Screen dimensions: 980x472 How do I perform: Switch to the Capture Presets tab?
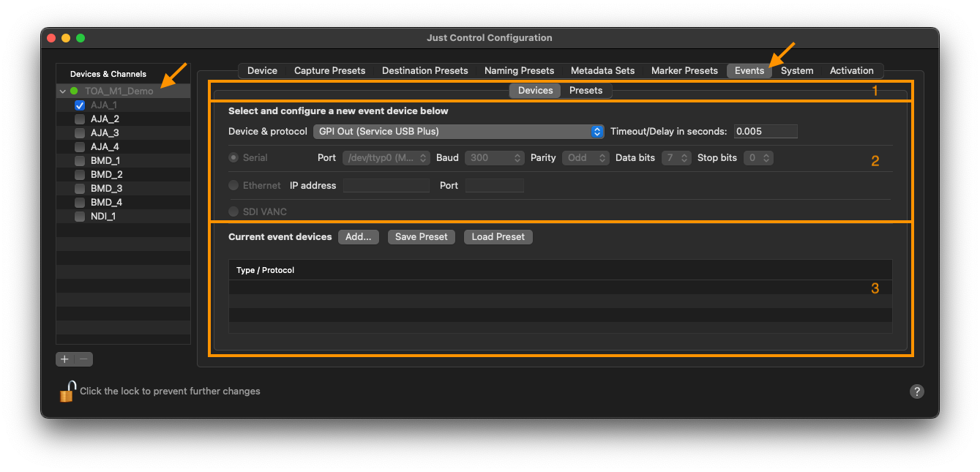(329, 71)
